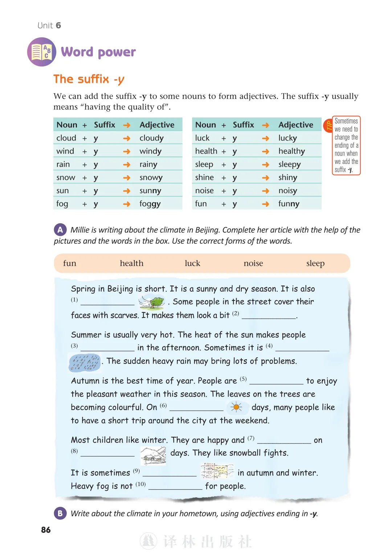Screen dimensions: 392x555
Task: Click the purple A exercise badge
Action: click(60, 230)
